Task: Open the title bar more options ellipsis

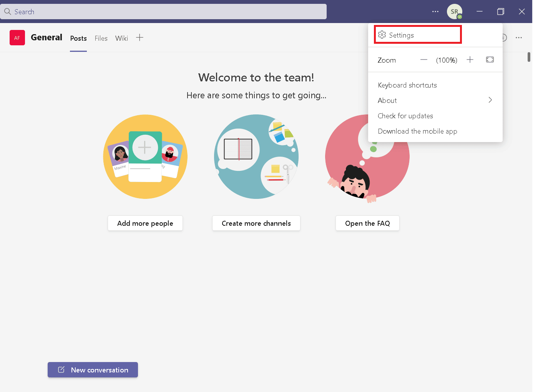Action: tap(435, 12)
